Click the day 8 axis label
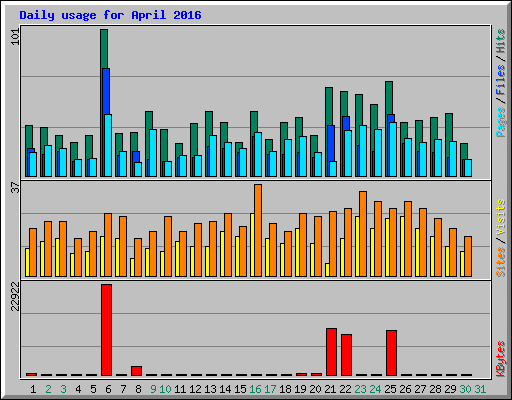 click(138, 389)
